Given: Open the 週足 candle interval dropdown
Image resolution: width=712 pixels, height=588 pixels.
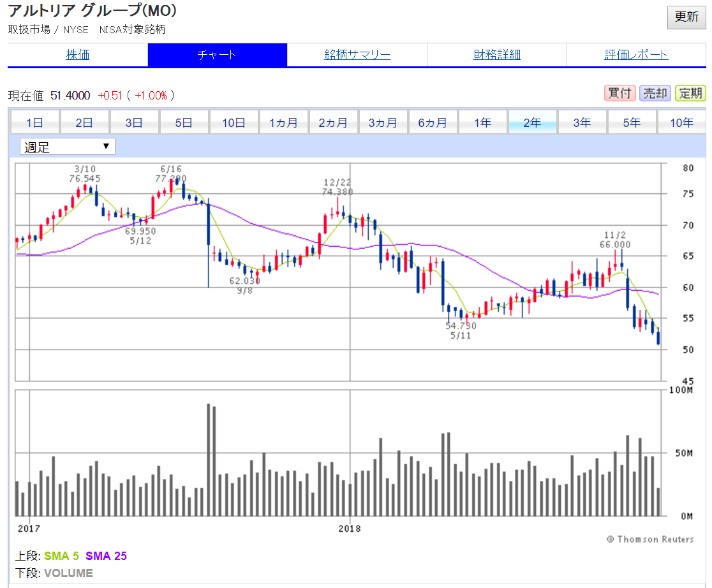Looking at the screenshot, I should click(x=67, y=147).
